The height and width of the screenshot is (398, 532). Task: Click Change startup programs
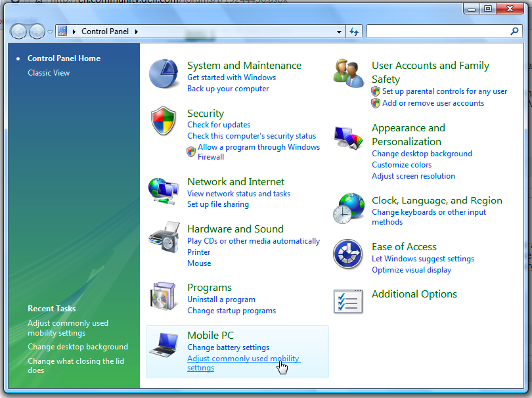[232, 311]
